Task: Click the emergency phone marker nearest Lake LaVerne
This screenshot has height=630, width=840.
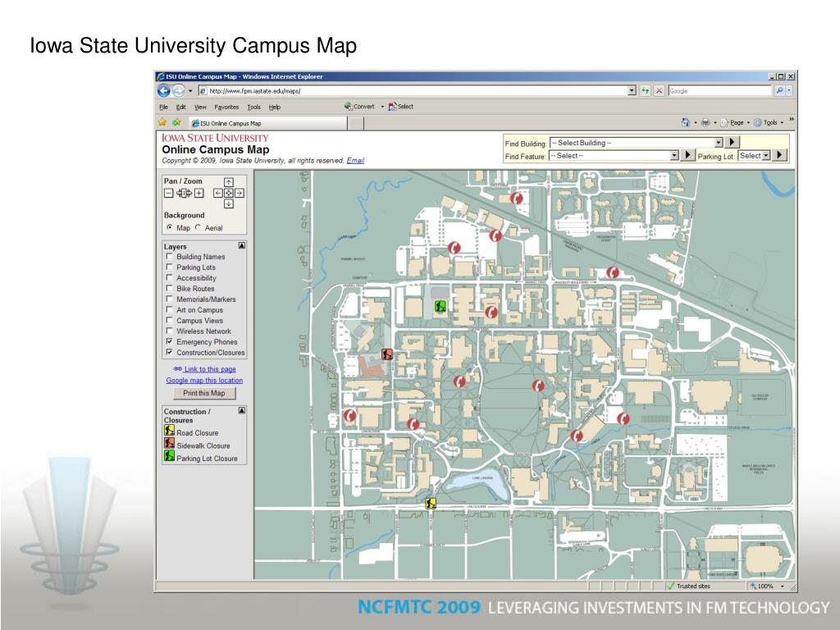Action: tap(413, 425)
